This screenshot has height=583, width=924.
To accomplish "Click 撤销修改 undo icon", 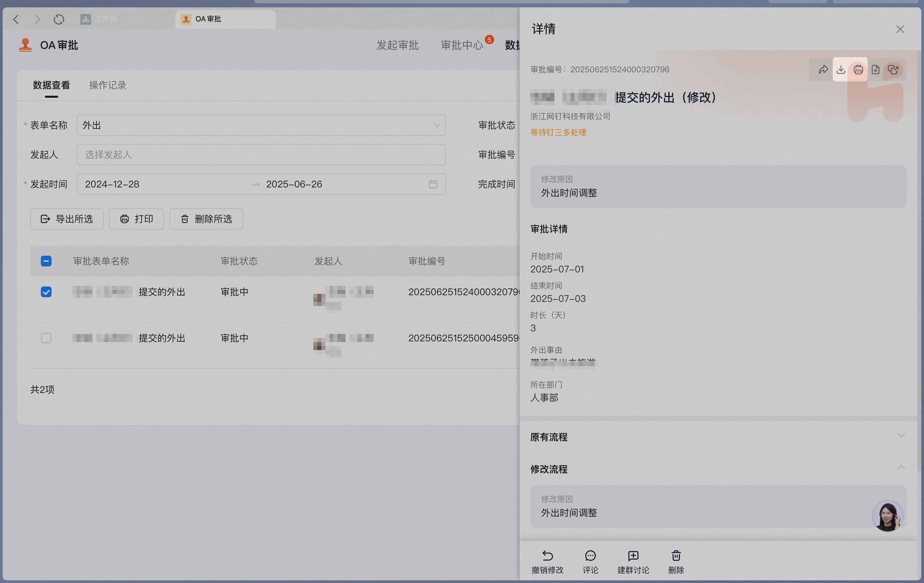I will pos(548,555).
